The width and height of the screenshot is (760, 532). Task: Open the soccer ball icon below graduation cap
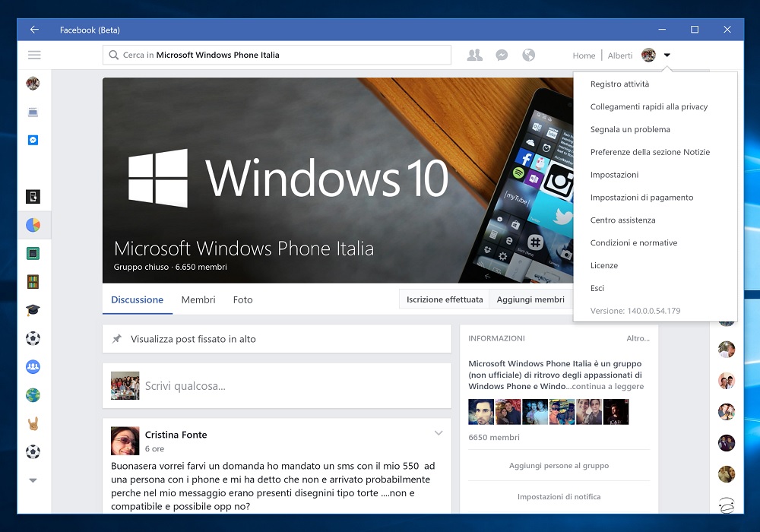(33, 338)
